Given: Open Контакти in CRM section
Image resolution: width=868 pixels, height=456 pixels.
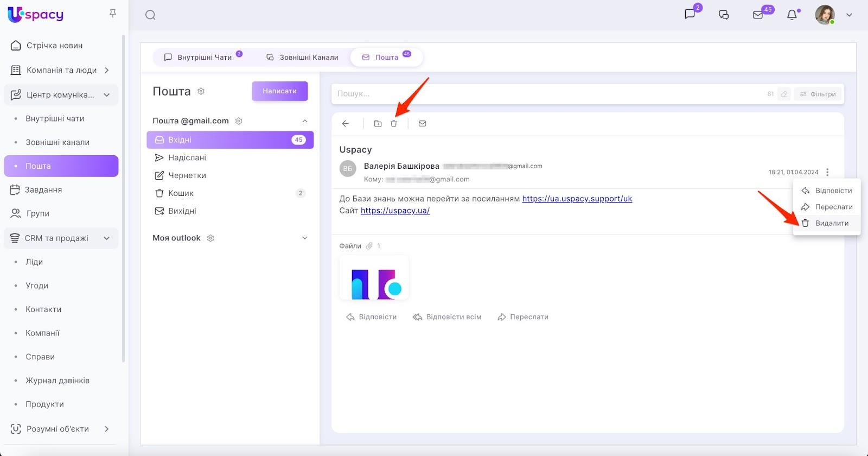Looking at the screenshot, I should [61, 309].
